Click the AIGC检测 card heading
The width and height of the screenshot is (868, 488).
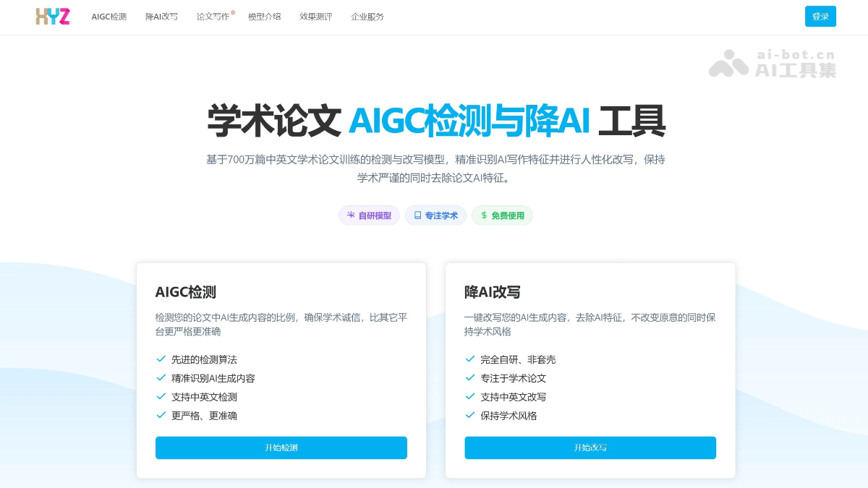point(186,292)
